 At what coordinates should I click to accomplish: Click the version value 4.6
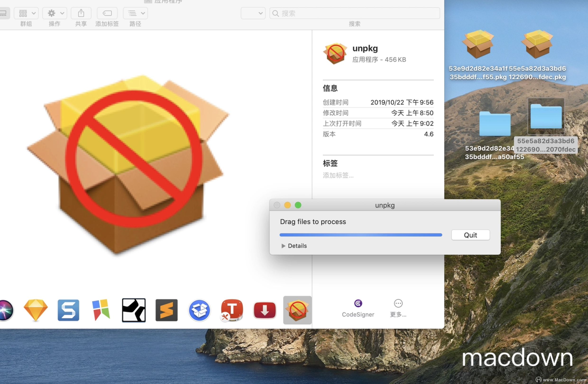coord(429,134)
